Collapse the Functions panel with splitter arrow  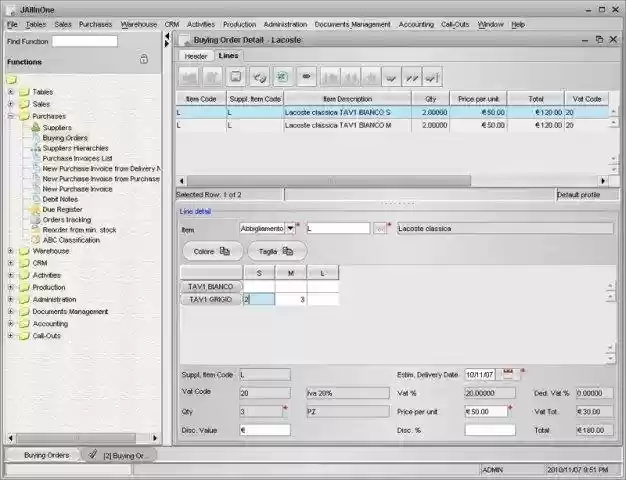[x=167, y=36]
